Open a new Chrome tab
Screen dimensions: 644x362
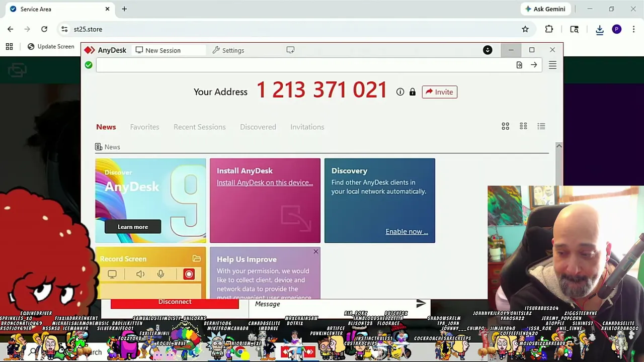point(124,9)
